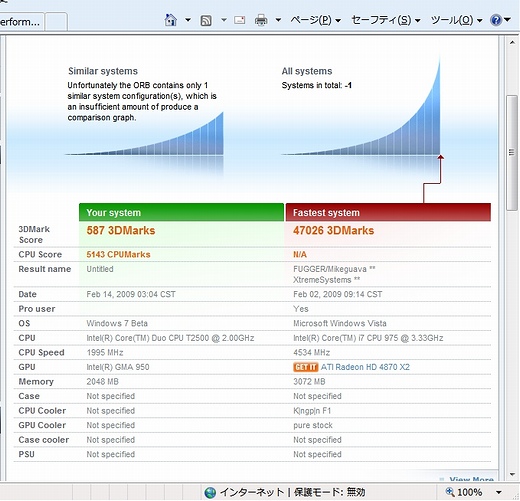The width and height of the screenshot is (520, 501).
Task: Click the 'Intel(R) GMA 950' GPU text
Action: click(118, 367)
